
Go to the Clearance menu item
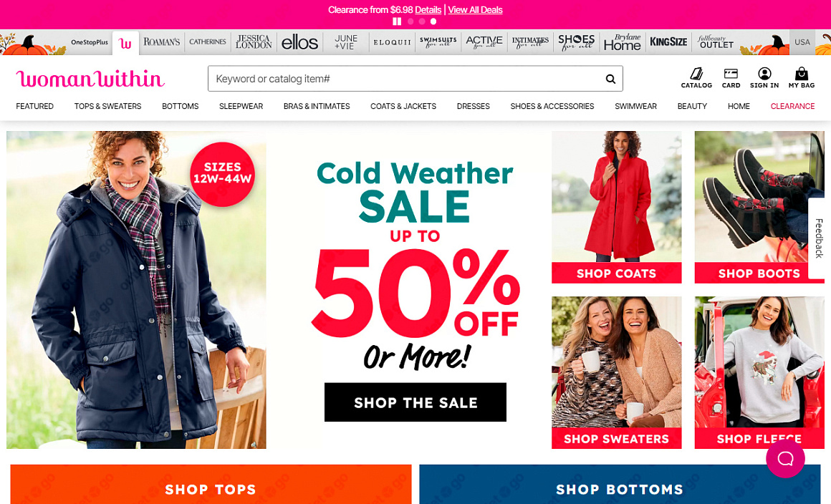click(x=792, y=106)
